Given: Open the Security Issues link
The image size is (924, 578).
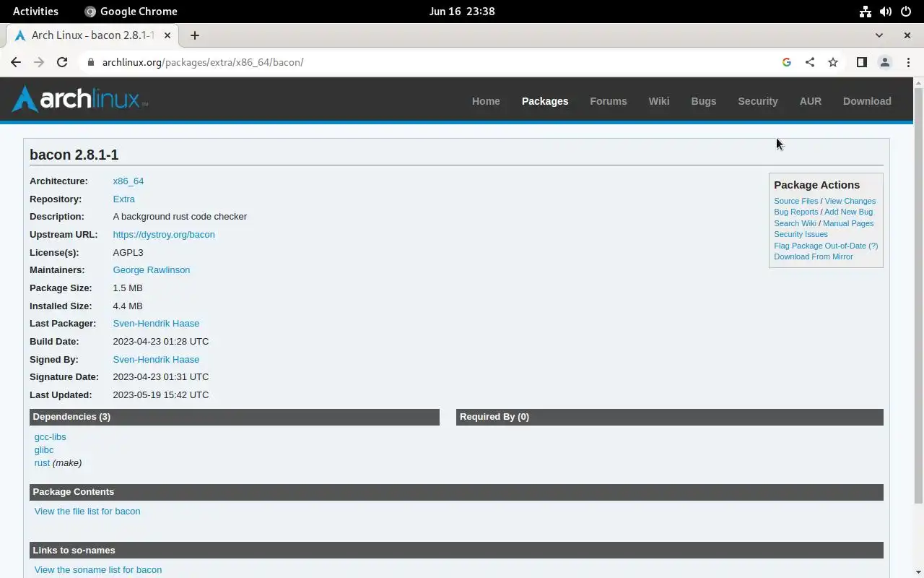Looking at the screenshot, I should coord(801,234).
